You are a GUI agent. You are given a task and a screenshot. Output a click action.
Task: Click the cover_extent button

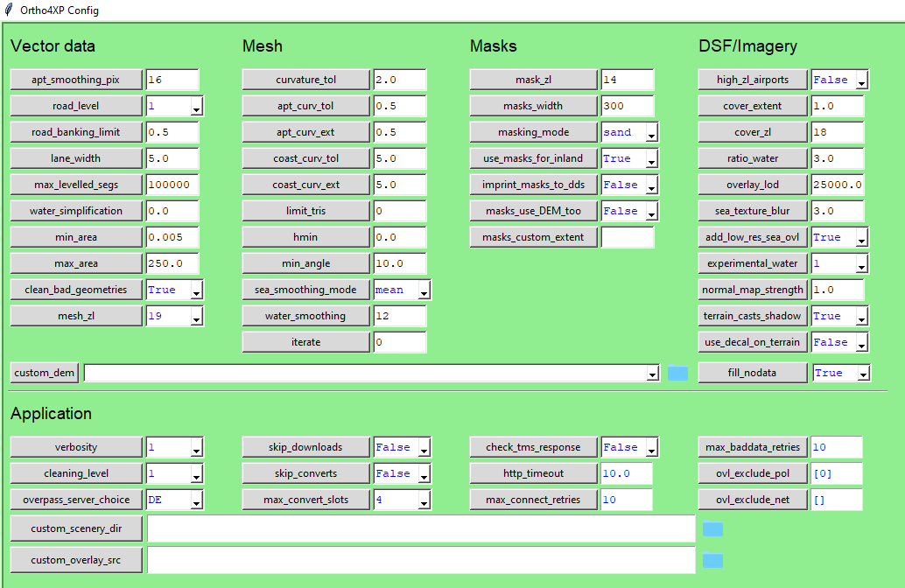pyautogui.click(x=753, y=106)
